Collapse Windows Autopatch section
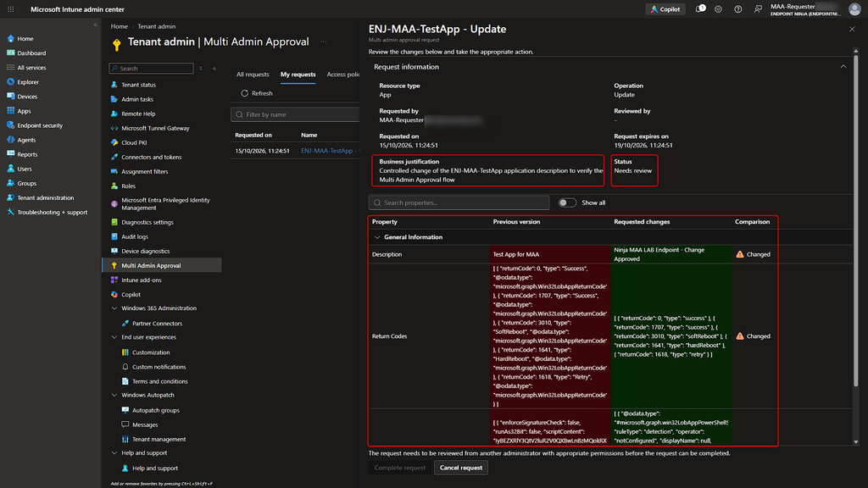Viewport: 868px width, 488px height. point(114,395)
